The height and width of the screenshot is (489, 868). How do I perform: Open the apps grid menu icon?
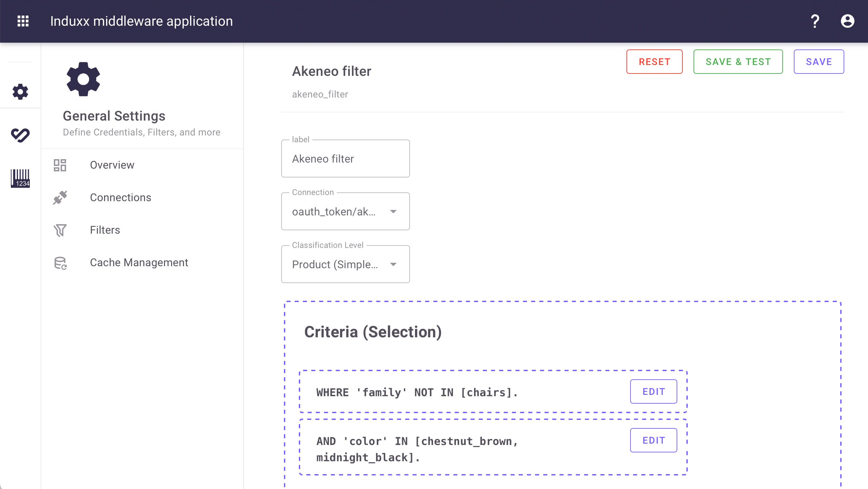[x=23, y=21]
